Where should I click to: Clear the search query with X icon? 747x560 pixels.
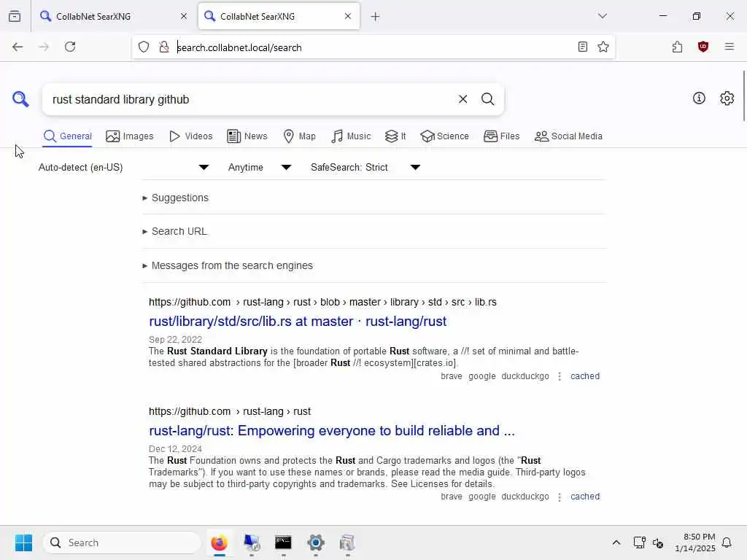point(462,99)
